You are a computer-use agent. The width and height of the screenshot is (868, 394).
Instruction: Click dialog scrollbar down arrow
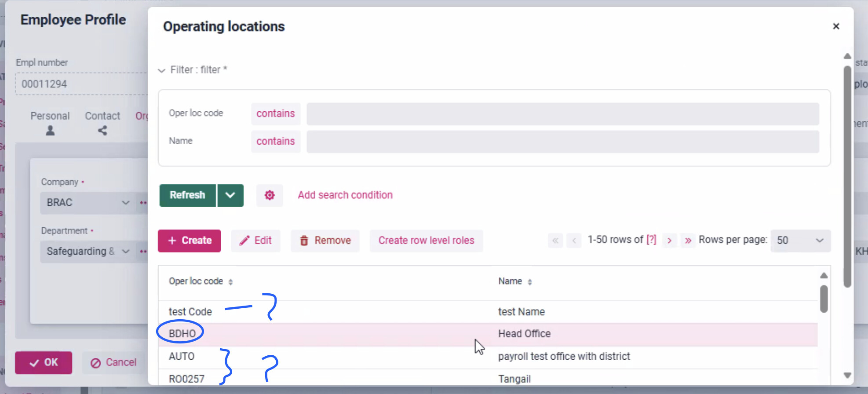pyautogui.click(x=847, y=376)
